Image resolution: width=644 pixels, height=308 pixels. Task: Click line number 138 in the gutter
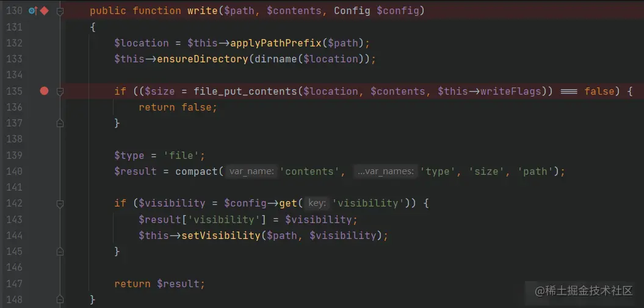pos(15,139)
